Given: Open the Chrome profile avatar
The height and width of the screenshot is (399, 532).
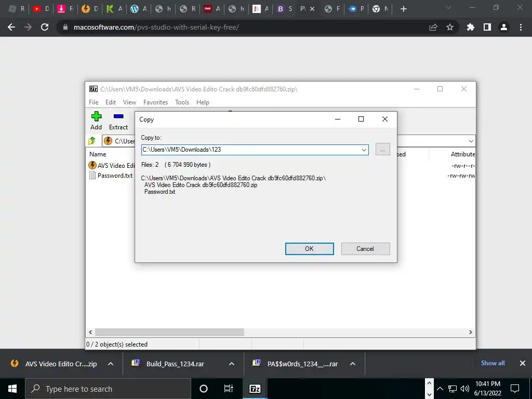Looking at the screenshot, I should (x=504, y=27).
